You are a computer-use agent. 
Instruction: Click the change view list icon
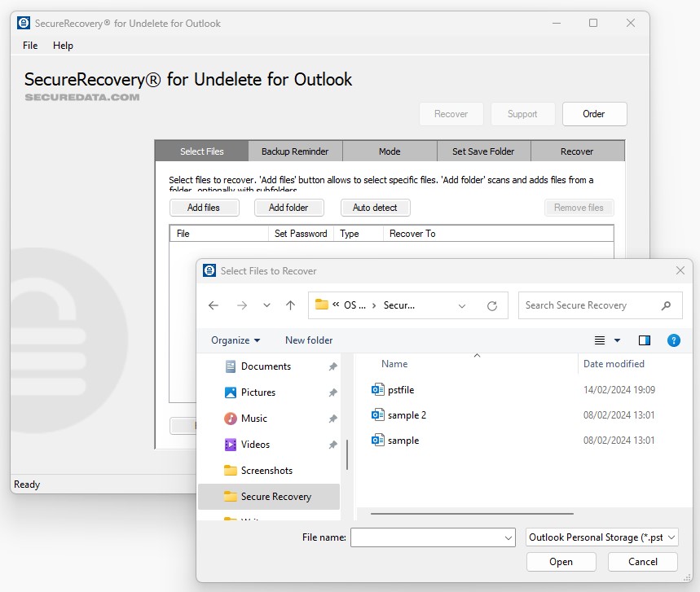[x=601, y=340]
